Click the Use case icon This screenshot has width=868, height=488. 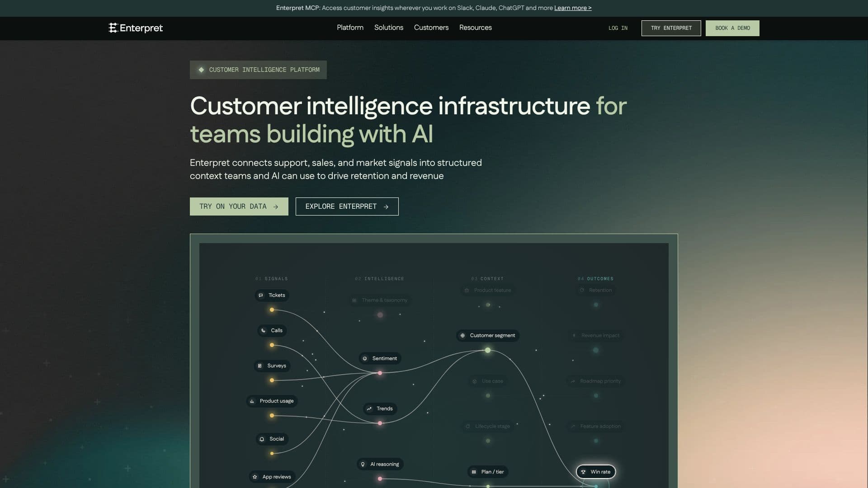[x=474, y=381]
